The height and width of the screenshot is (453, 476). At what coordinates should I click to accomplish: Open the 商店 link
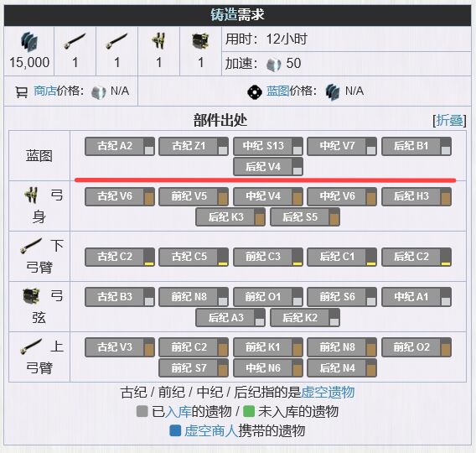tap(45, 91)
